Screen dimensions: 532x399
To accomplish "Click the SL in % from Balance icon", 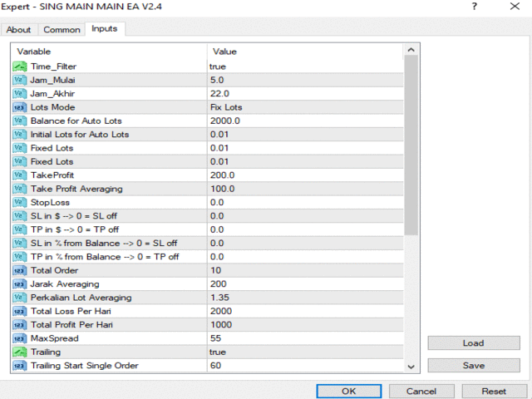I will pos(20,243).
